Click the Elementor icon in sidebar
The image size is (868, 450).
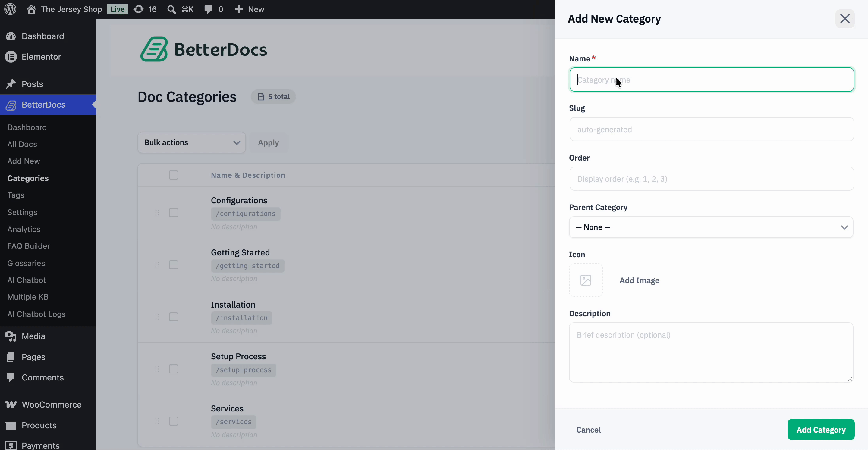point(11,57)
